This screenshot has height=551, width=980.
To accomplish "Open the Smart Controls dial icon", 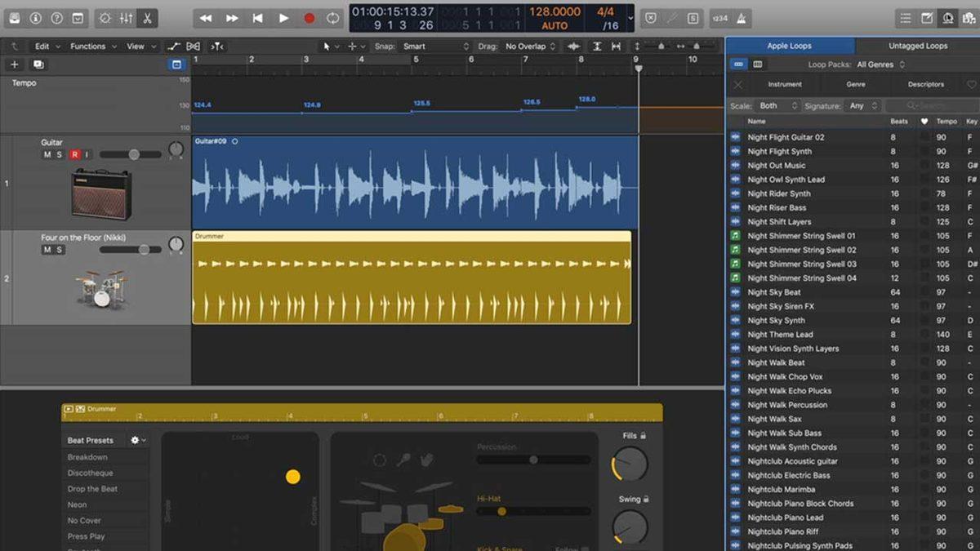I will click(x=105, y=17).
